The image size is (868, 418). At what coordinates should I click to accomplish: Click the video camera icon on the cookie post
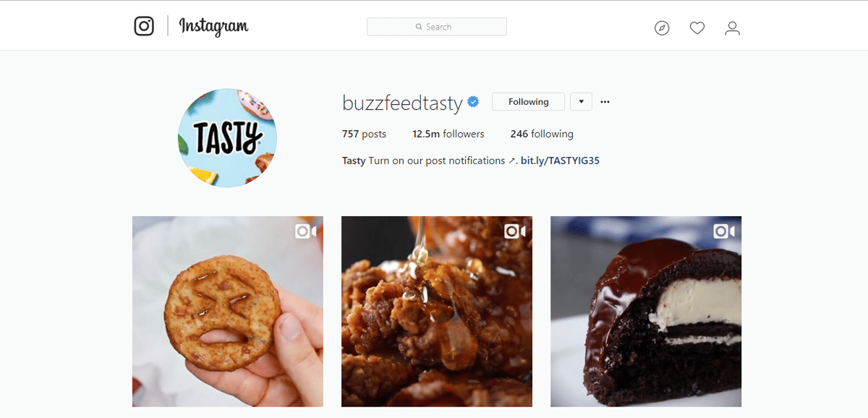click(305, 231)
